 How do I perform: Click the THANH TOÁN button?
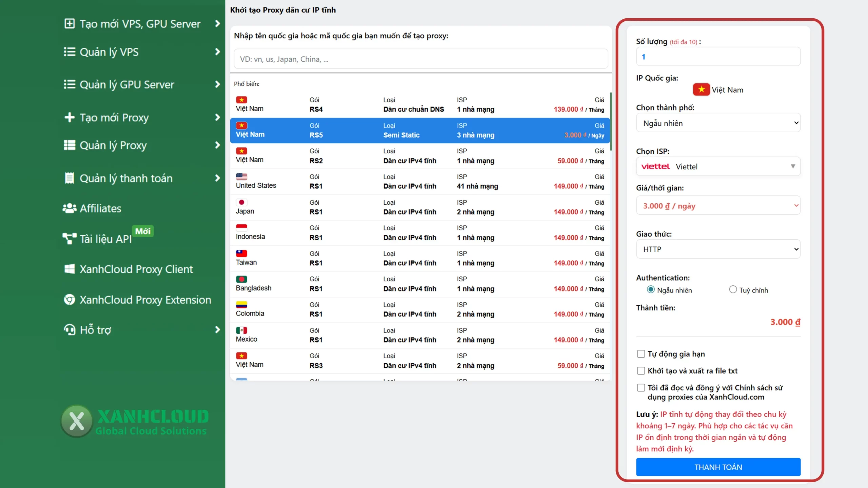pos(718,467)
